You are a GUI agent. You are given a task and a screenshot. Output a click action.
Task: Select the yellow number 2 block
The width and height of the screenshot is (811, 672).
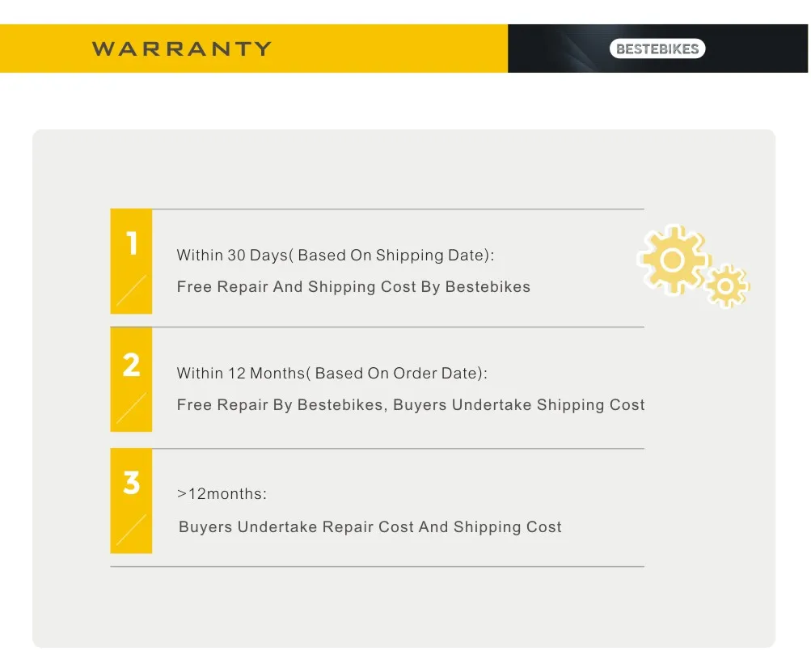point(131,379)
